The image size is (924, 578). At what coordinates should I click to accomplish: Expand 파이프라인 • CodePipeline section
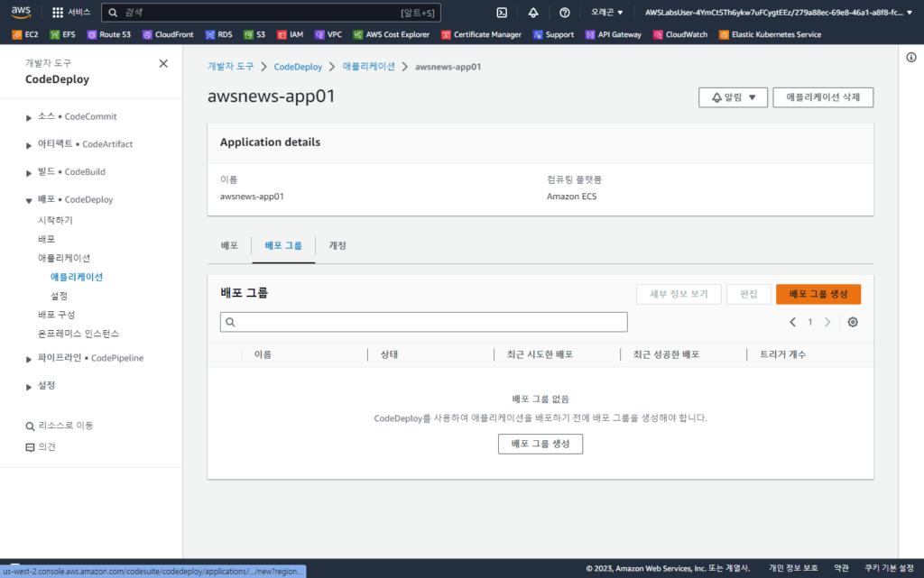[28, 359]
